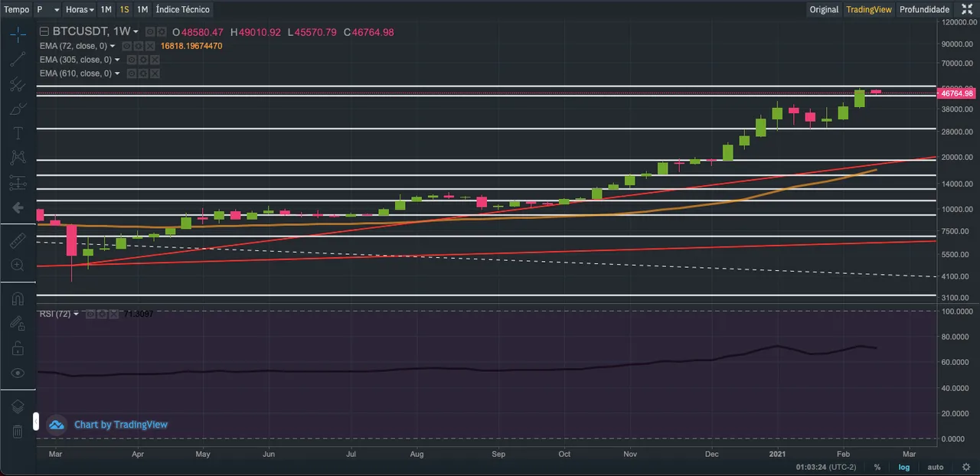Hide the RSI indicator via eye icon

pos(90,314)
